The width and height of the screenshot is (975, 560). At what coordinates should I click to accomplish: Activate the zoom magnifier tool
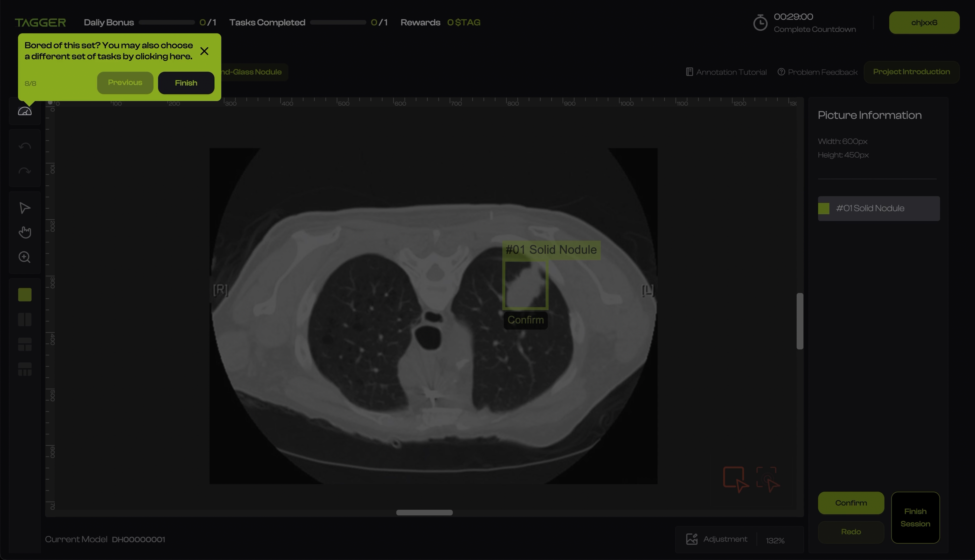point(25,257)
